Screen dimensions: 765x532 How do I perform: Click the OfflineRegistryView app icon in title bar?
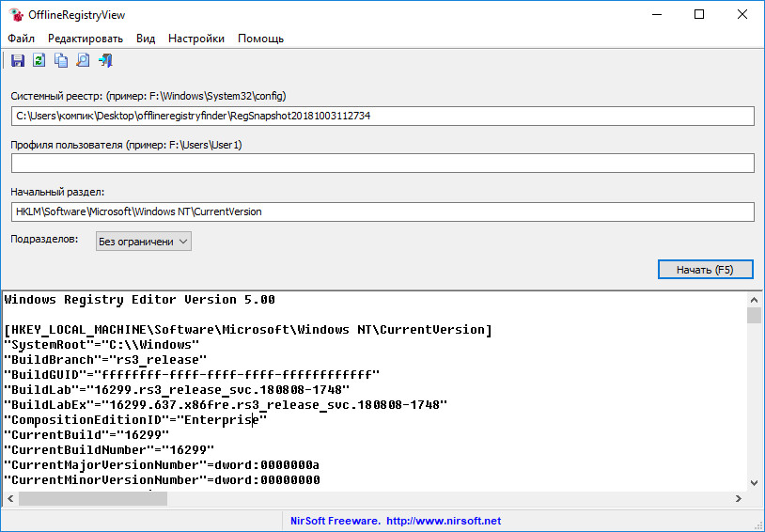pos(16,15)
